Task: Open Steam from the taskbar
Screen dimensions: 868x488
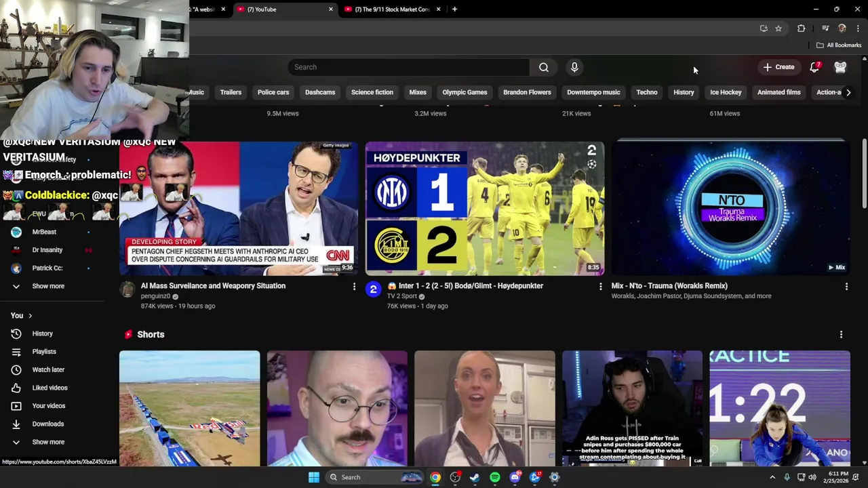Action: tap(475, 477)
